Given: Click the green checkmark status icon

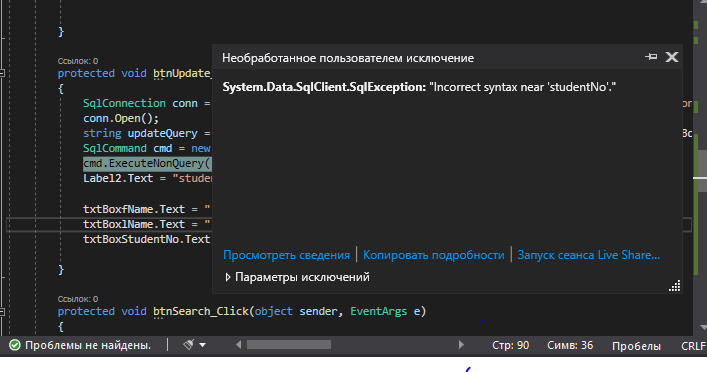Looking at the screenshot, I should tap(15, 345).
